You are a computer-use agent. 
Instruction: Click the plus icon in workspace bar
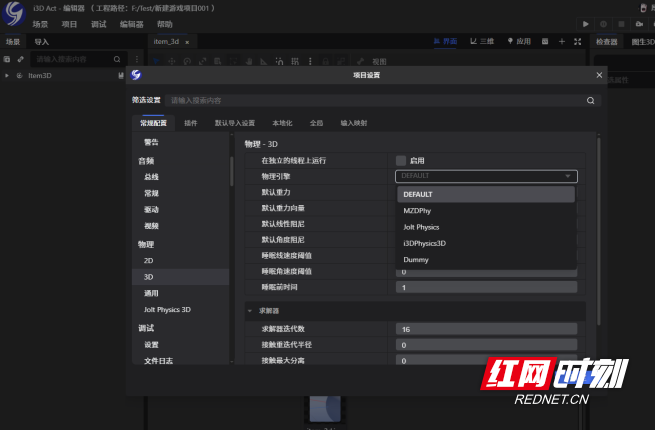[562, 41]
